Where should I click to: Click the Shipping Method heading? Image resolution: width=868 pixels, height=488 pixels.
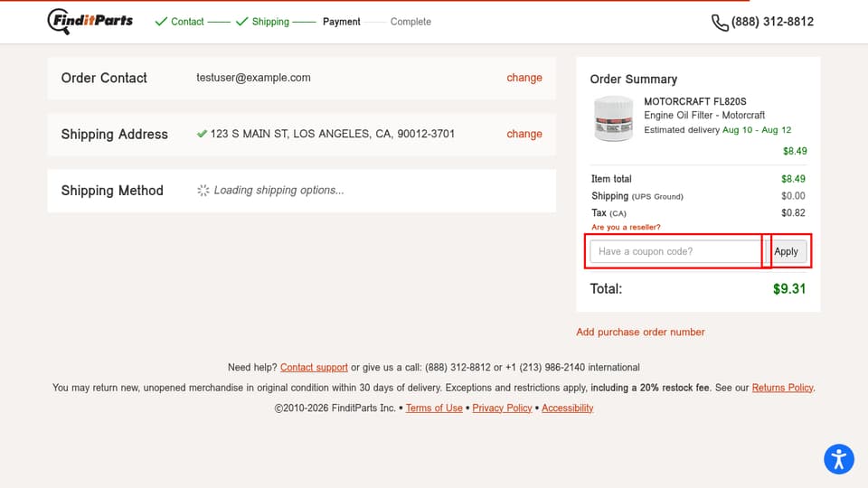pos(112,191)
